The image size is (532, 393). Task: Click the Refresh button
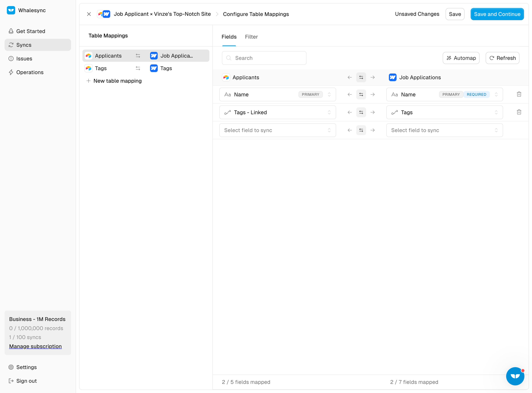(x=502, y=58)
